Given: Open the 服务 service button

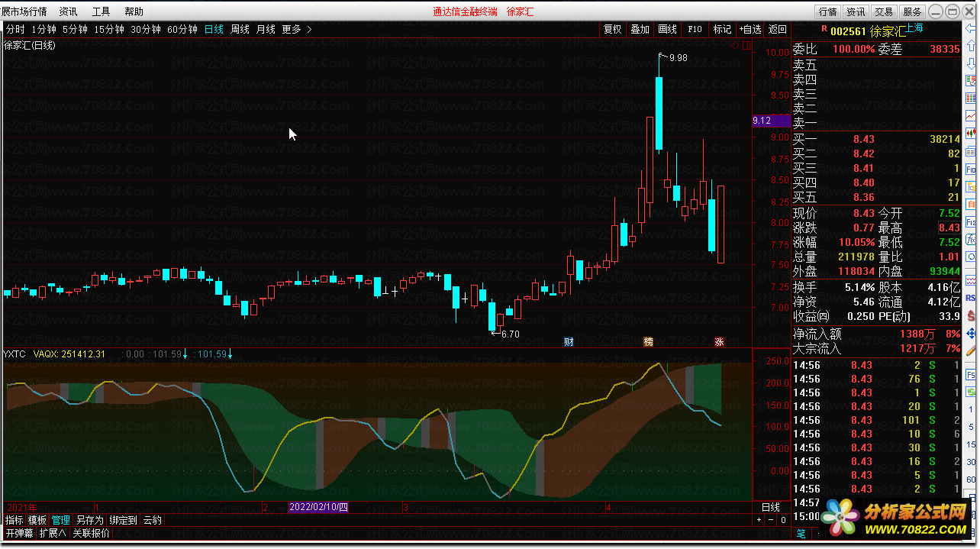Looking at the screenshot, I should [x=912, y=11].
